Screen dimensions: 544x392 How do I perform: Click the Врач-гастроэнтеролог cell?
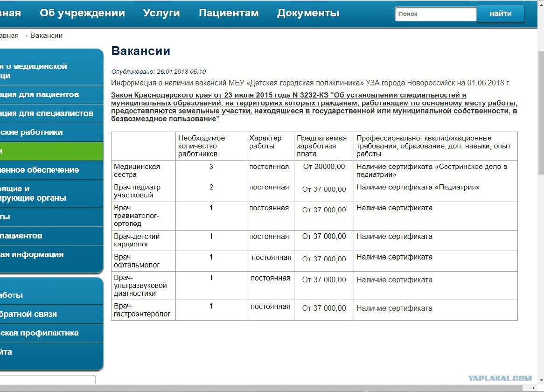coord(143,310)
